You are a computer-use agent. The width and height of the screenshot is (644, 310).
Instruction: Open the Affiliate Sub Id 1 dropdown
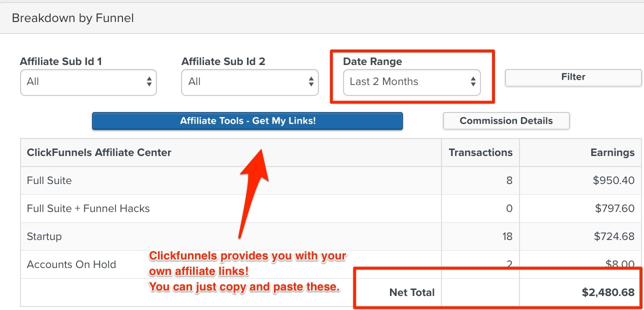[x=88, y=82]
